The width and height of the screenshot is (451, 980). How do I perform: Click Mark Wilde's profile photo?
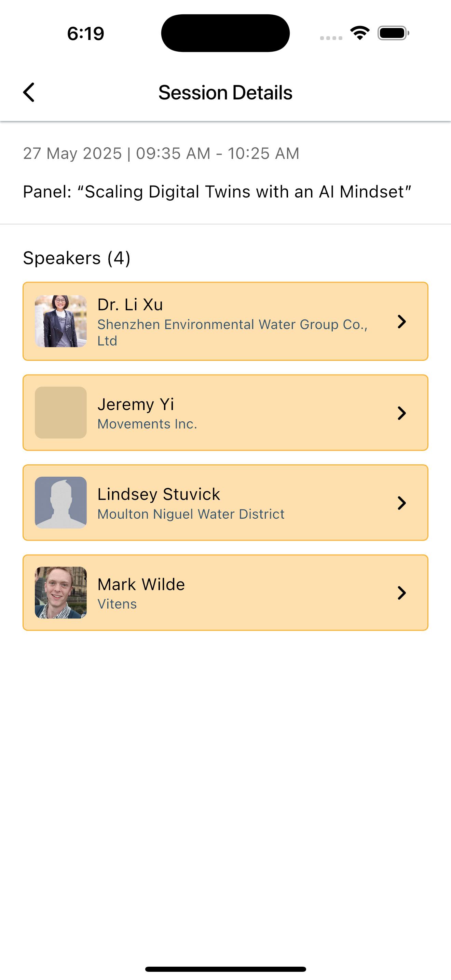(x=61, y=592)
